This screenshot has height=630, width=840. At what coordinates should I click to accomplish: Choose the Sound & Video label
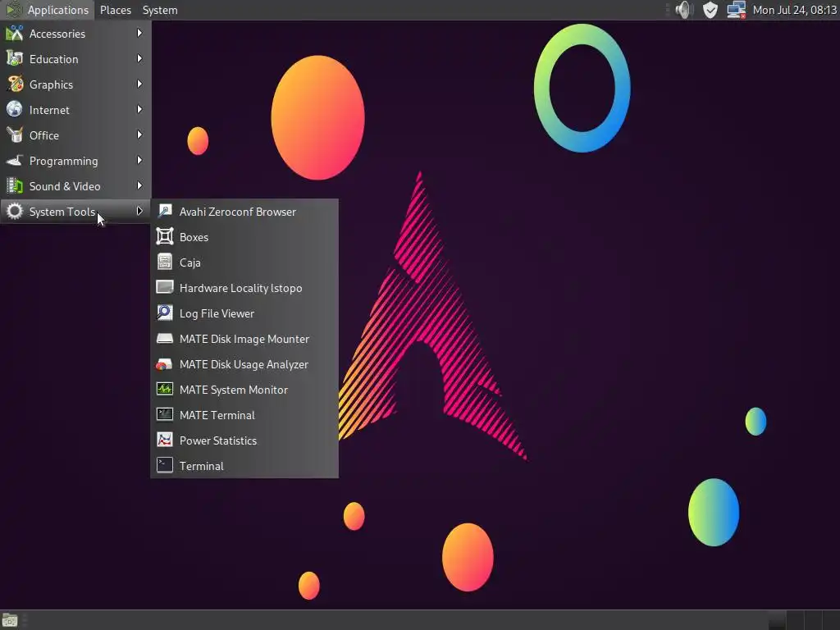pos(65,186)
